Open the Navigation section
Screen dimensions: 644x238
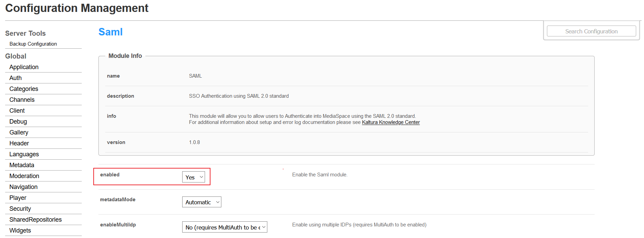(x=23, y=187)
